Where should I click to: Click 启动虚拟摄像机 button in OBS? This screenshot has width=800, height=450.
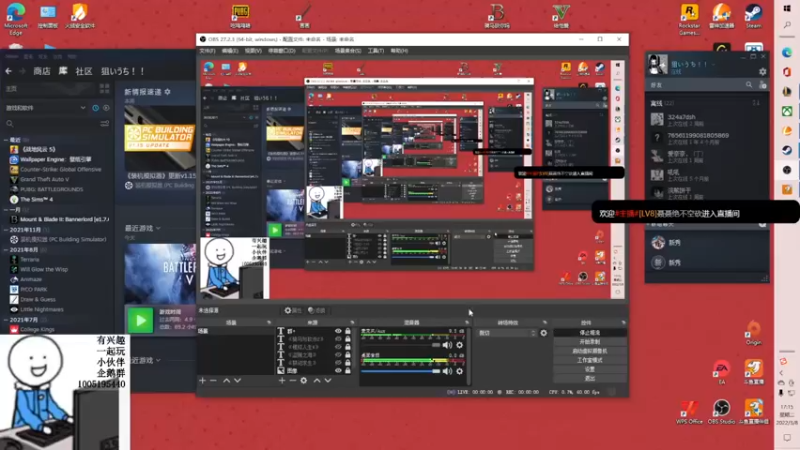pyautogui.click(x=590, y=351)
